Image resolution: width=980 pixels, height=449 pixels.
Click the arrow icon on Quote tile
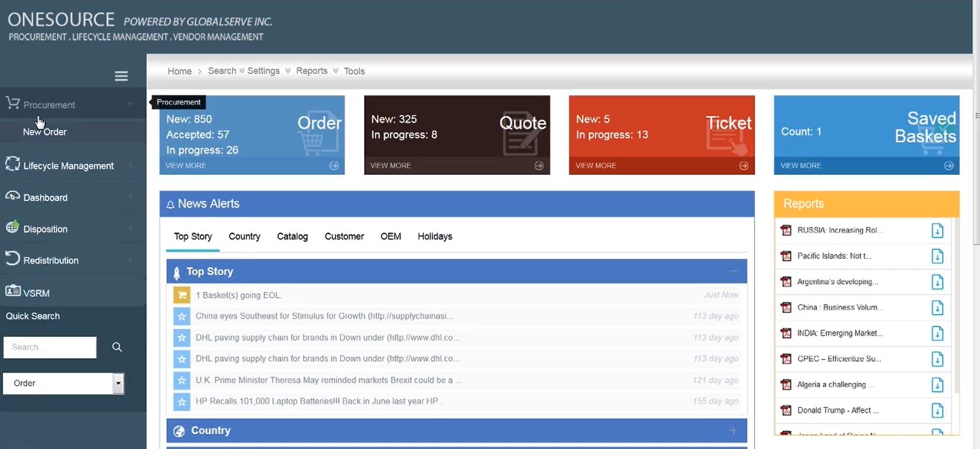click(539, 166)
